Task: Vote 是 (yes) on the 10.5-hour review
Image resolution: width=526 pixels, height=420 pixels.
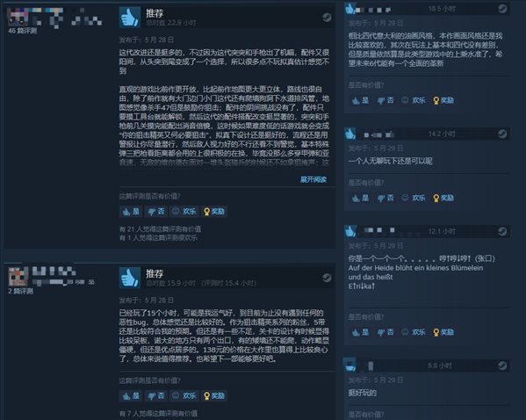Action: (x=361, y=100)
